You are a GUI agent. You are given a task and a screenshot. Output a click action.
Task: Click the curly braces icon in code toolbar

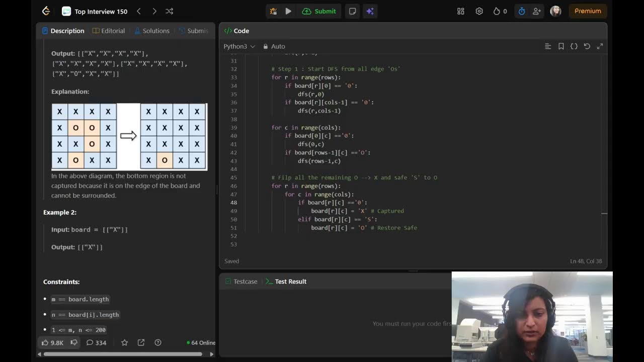coord(574,46)
